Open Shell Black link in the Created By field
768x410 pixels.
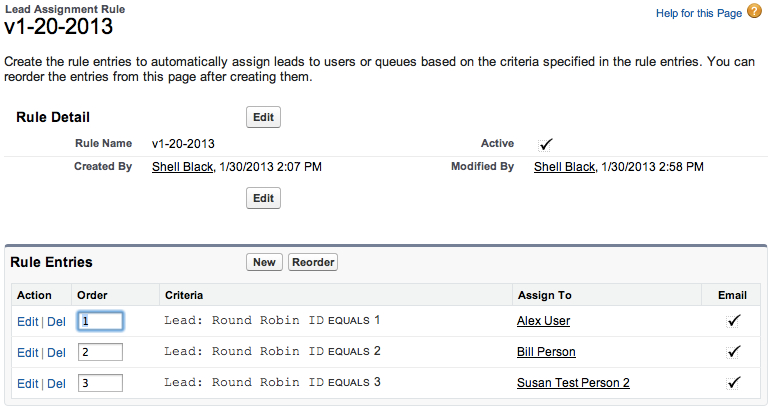tap(182, 167)
